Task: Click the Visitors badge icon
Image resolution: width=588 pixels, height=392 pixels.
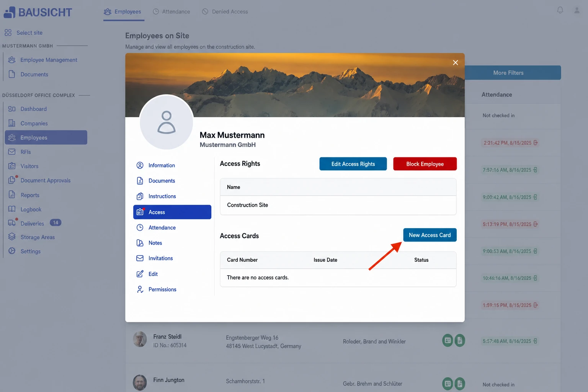Action: pyautogui.click(x=12, y=166)
